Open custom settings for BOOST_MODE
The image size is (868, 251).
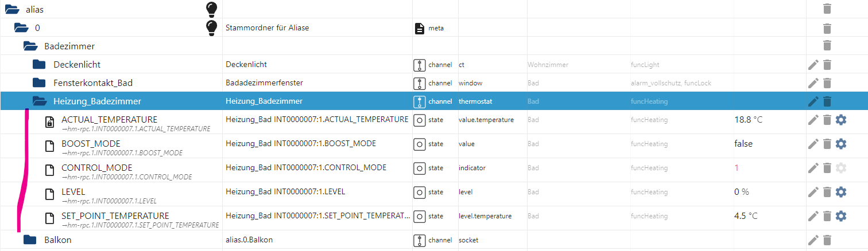click(841, 144)
